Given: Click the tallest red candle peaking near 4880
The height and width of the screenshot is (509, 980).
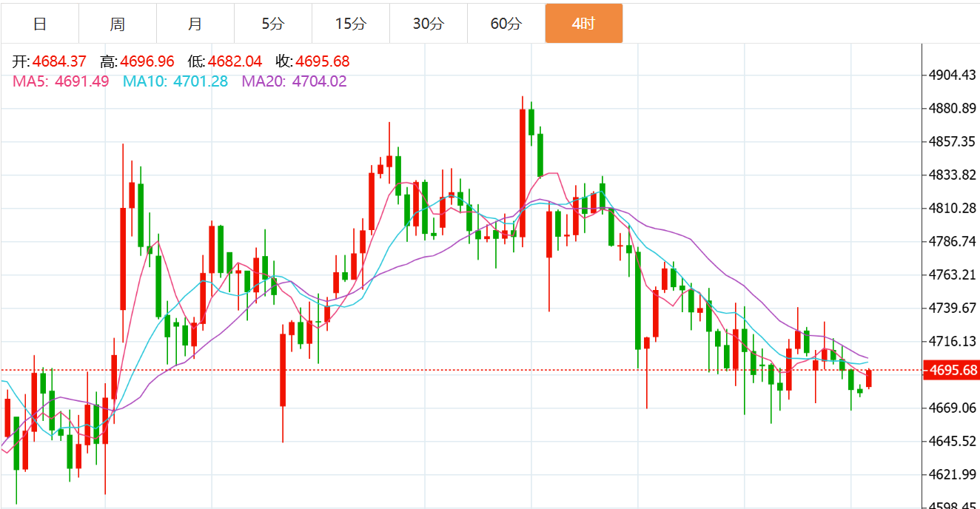Looking at the screenshot, I should [523, 173].
